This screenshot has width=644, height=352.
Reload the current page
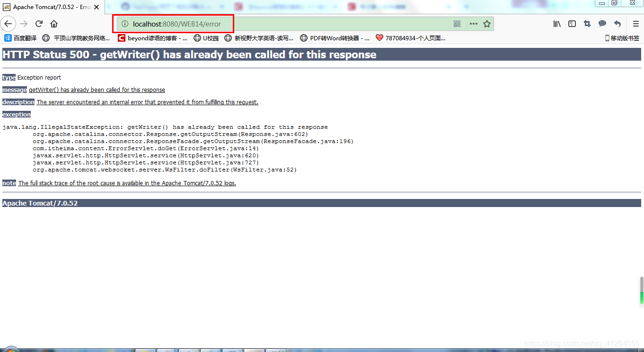(x=39, y=24)
